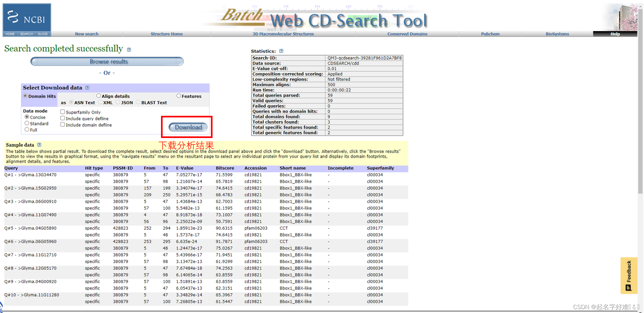Image resolution: width=644 pixels, height=313 pixels.
Task: Click accession pfam06203 in Q#5 row
Action: pyautogui.click(x=256, y=228)
